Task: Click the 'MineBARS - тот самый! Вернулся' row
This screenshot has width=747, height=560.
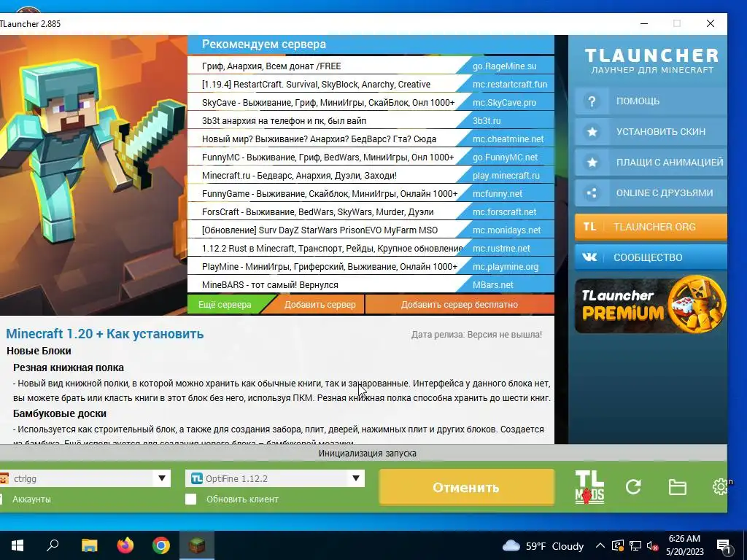Action: pos(371,285)
